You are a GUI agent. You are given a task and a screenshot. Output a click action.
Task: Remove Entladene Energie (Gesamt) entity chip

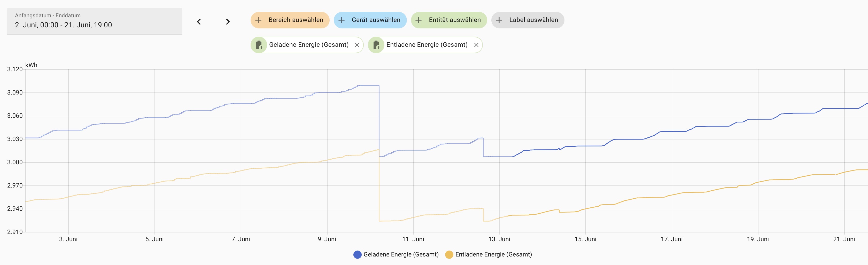coord(476,45)
